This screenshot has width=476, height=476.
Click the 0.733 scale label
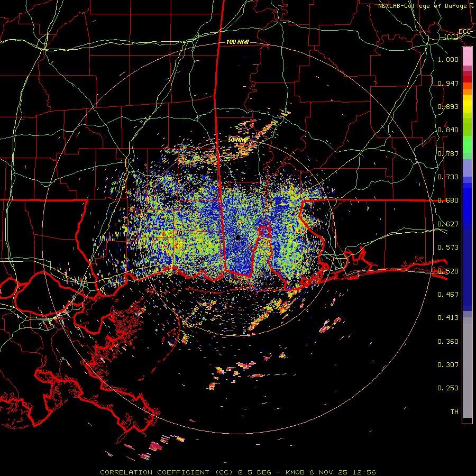pos(448,177)
